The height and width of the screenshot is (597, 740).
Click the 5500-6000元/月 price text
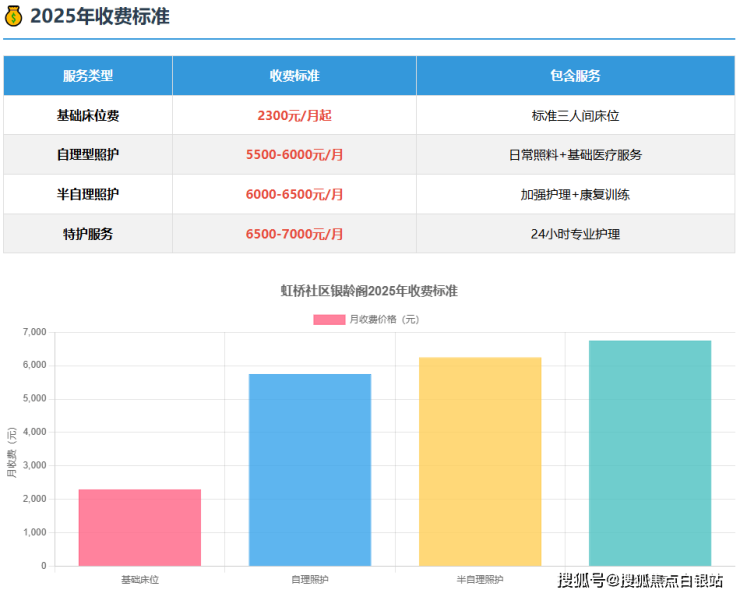[294, 155]
